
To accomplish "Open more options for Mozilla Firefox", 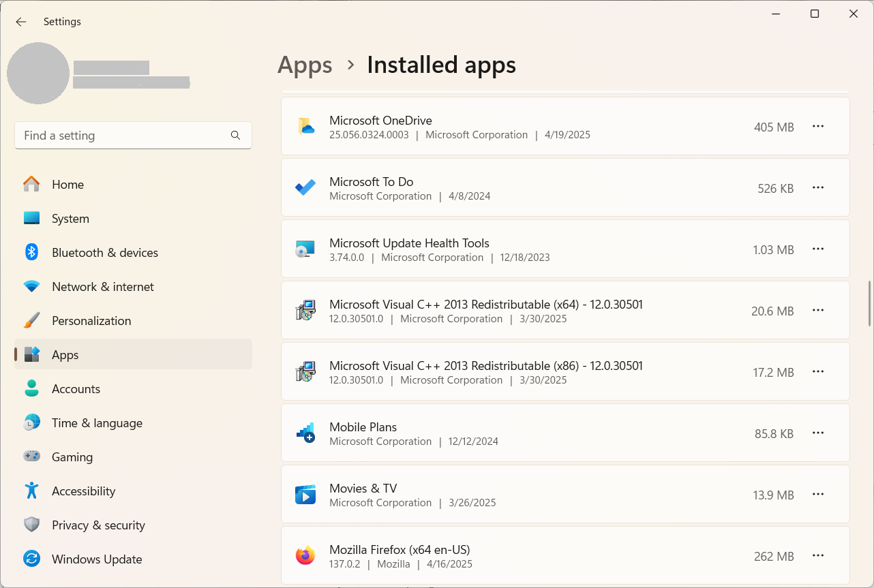I will 818,556.
